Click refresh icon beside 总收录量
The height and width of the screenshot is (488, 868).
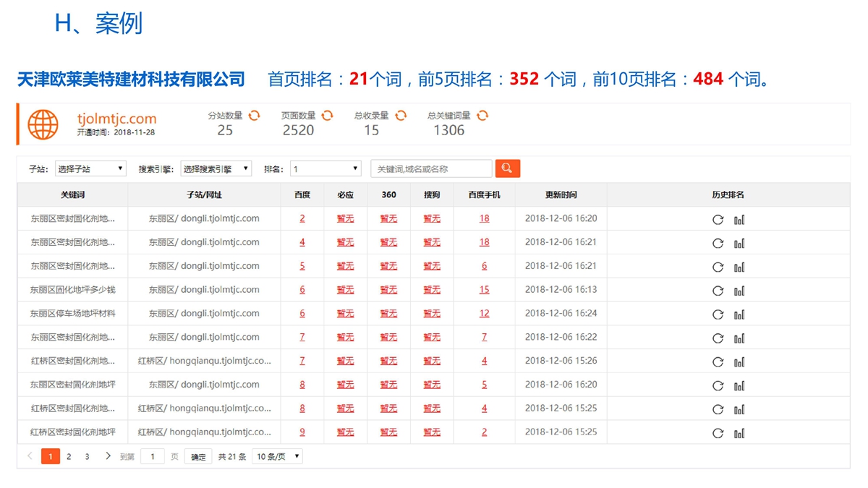pyautogui.click(x=401, y=116)
